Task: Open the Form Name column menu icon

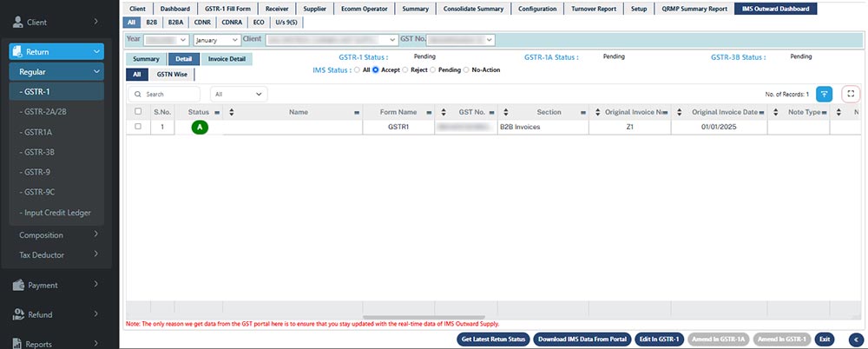Action: [x=429, y=112]
